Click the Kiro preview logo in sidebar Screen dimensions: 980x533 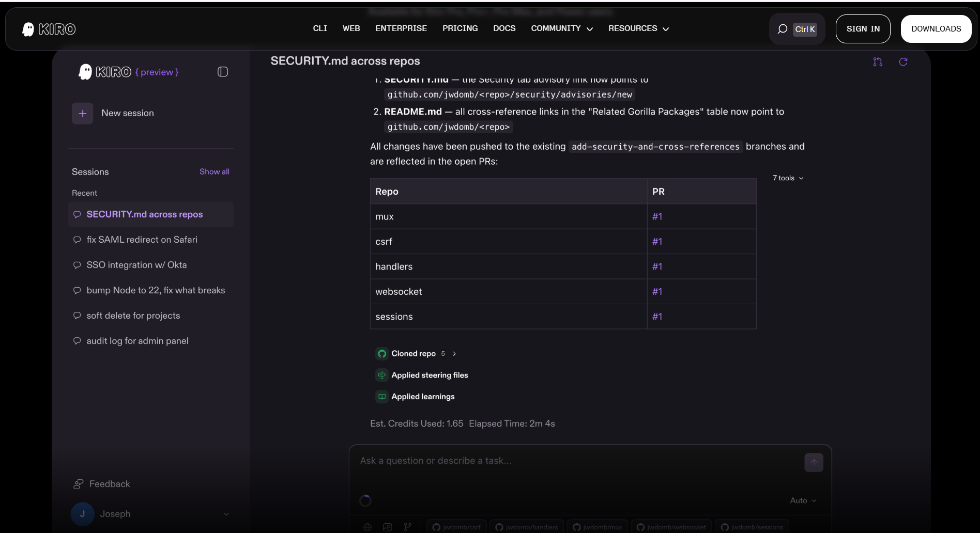click(128, 72)
